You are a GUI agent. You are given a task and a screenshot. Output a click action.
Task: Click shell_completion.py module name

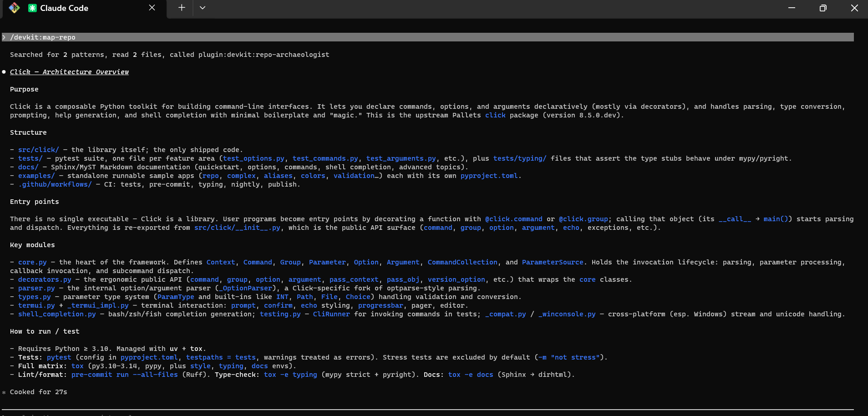57,314
